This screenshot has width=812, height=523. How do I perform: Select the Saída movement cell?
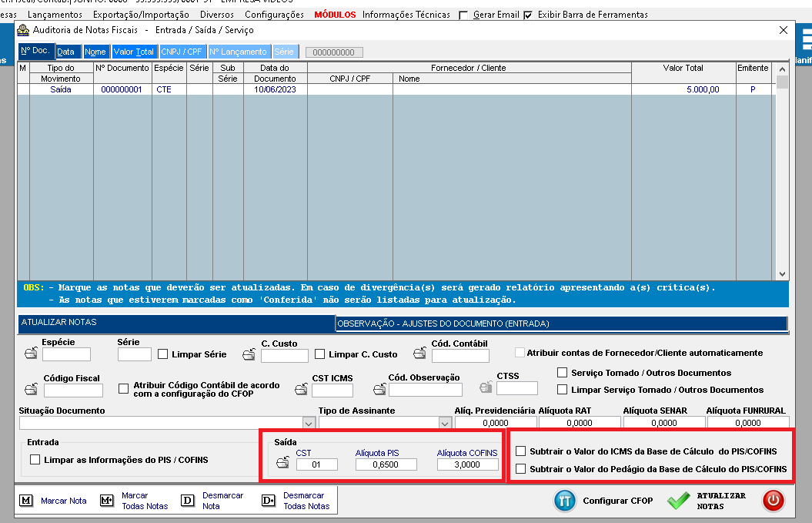pos(61,89)
